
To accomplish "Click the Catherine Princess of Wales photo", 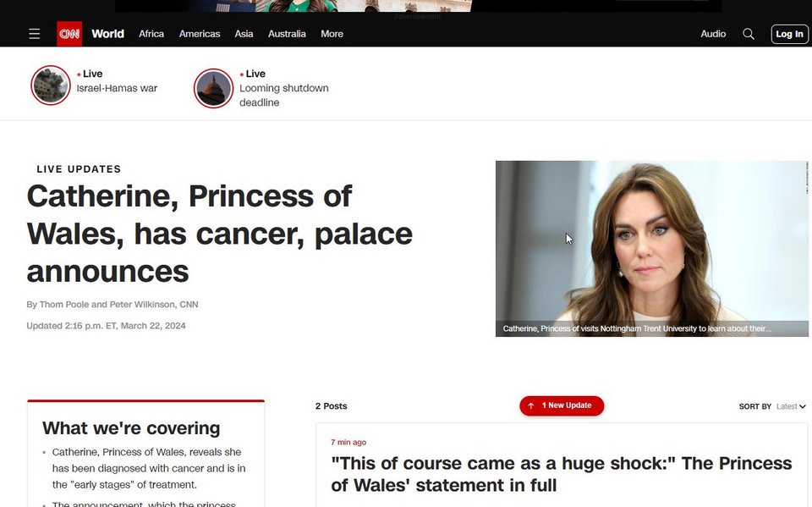I will coord(652,249).
